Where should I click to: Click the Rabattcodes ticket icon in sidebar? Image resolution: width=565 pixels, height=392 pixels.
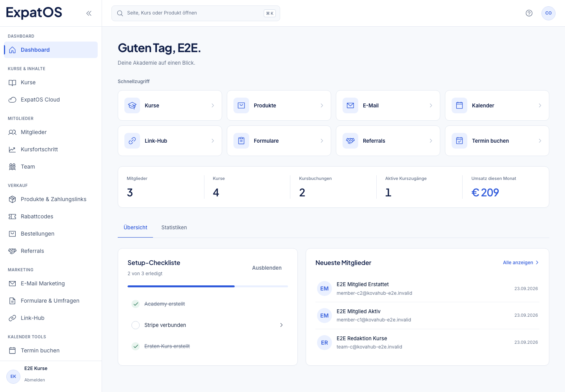coord(13,216)
